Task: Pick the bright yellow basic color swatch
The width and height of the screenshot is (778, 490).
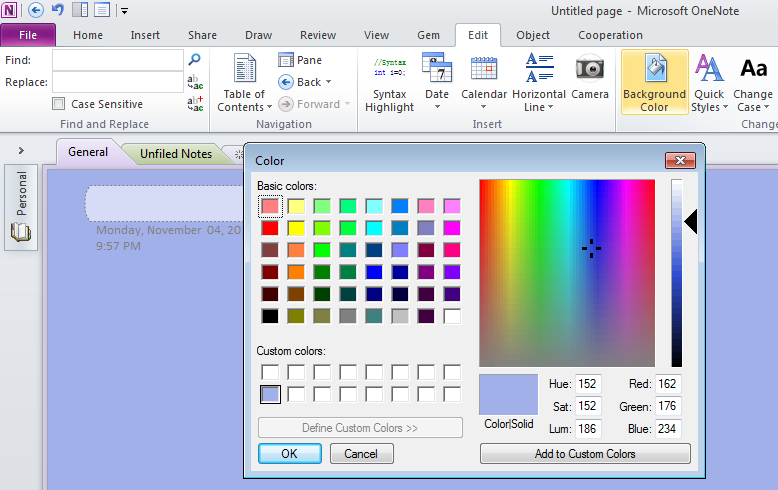Action: 296,228
